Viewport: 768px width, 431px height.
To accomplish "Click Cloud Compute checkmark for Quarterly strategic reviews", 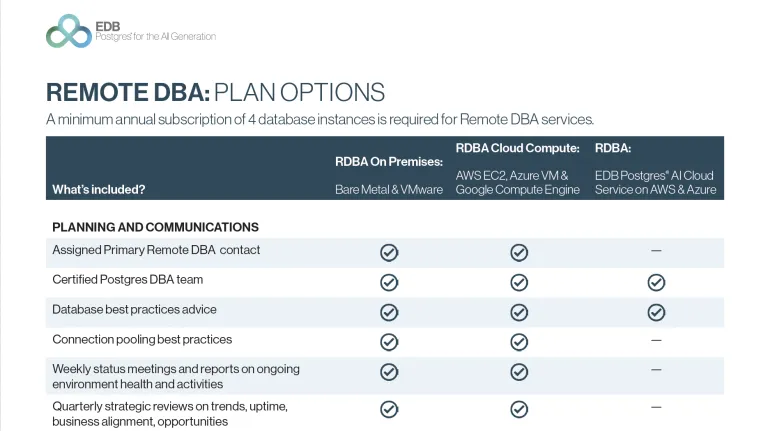I will [519, 409].
